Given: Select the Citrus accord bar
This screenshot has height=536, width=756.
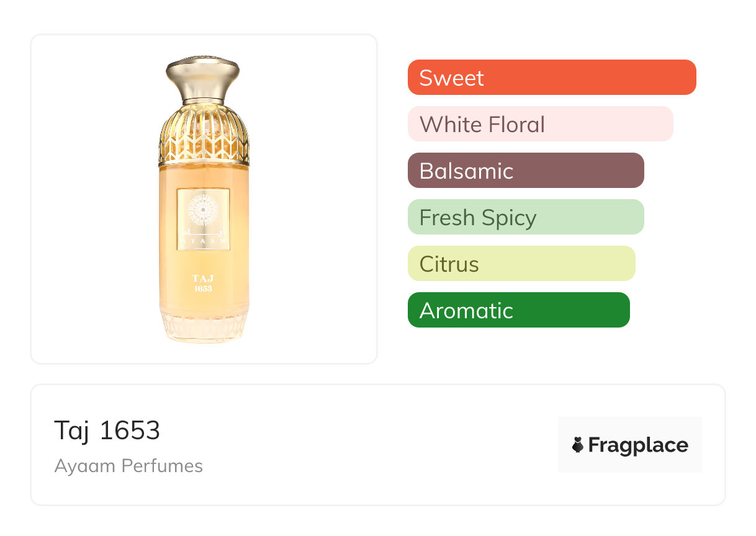Looking at the screenshot, I should pyautogui.click(x=521, y=264).
